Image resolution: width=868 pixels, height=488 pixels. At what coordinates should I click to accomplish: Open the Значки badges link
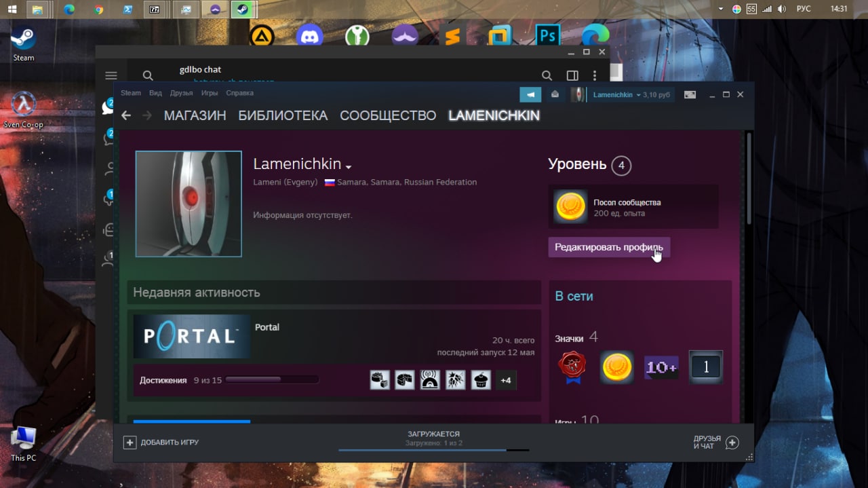(x=568, y=337)
